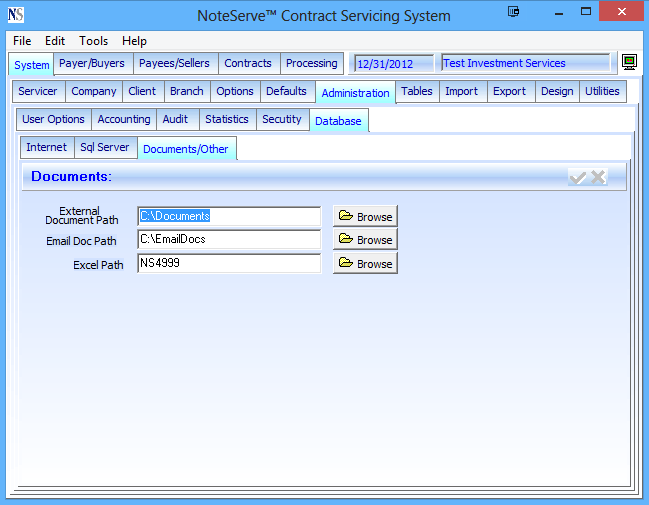This screenshot has height=505, width=649.
Task: Open the File menu
Action: (22, 41)
